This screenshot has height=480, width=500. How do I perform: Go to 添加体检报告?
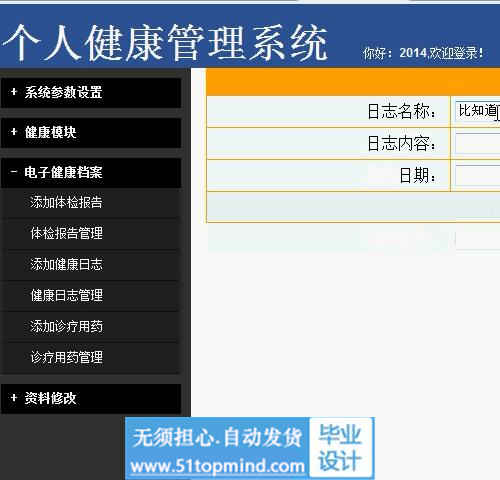66,202
